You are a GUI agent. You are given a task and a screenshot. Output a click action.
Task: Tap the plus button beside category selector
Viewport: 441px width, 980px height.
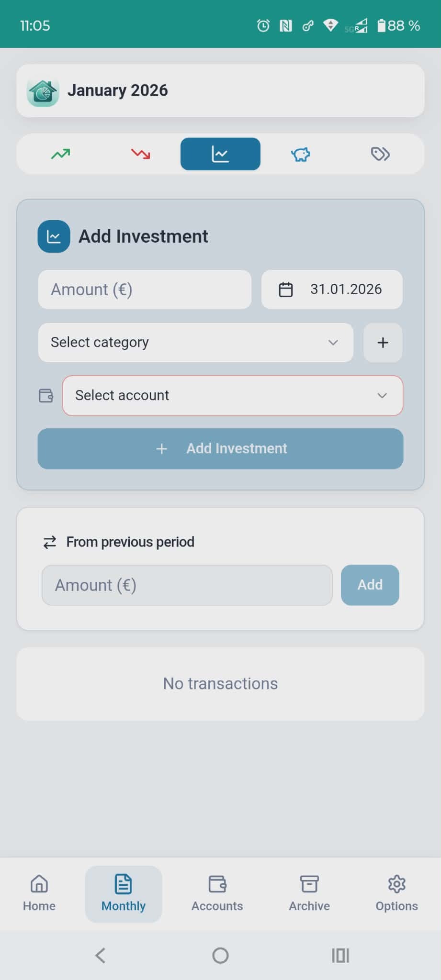pyautogui.click(x=382, y=343)
